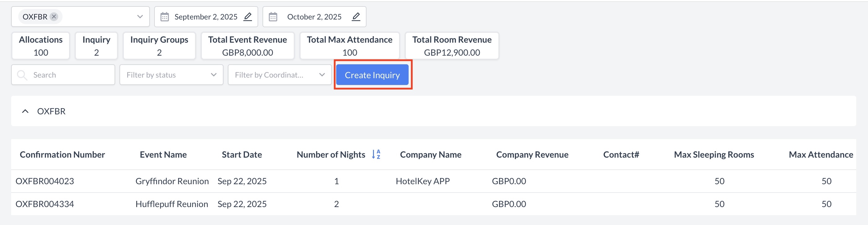Open confirmation number OXFBR004334
The width and height of the screenshot is (868, 225).
[45, 204]
